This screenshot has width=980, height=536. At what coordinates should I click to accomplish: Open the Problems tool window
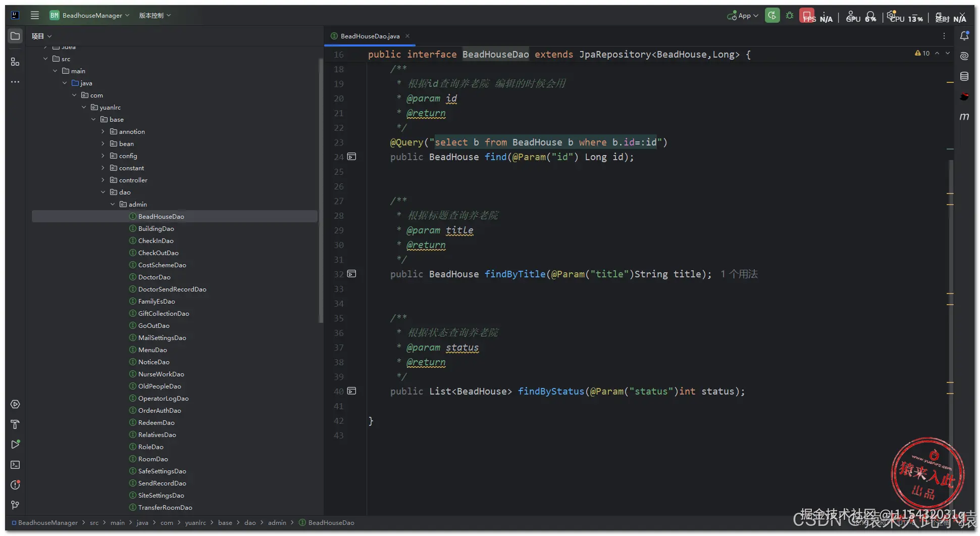click(x=15, y=485)
